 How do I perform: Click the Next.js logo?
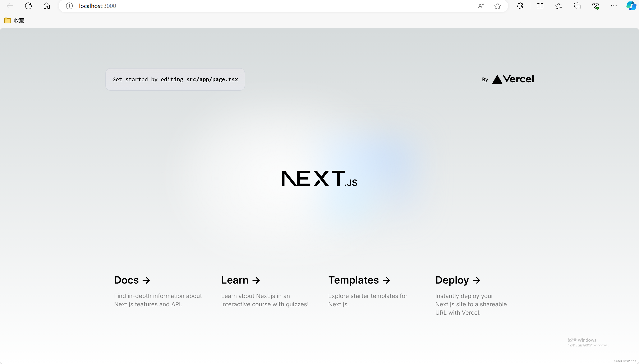pyautogui.click(x=319, y=178)
